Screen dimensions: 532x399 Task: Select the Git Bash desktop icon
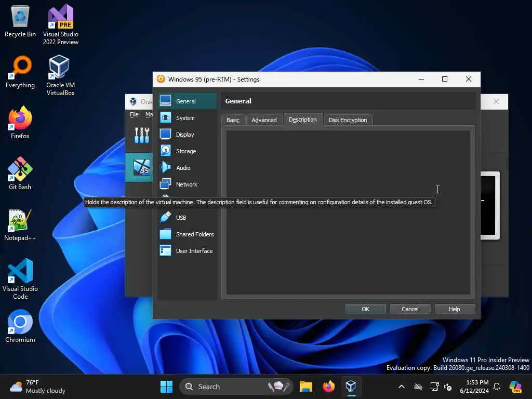(x=20, y=174)
